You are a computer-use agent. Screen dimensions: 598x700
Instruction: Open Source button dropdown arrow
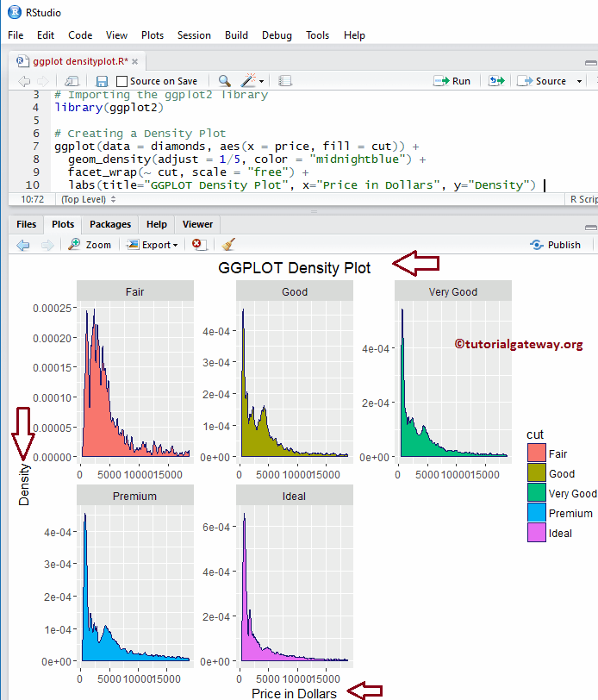[579, 81]
